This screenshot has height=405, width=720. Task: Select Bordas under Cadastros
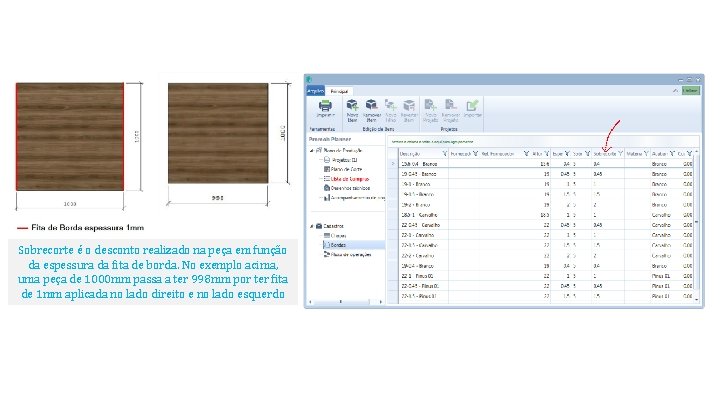click(x=338, y=245)
